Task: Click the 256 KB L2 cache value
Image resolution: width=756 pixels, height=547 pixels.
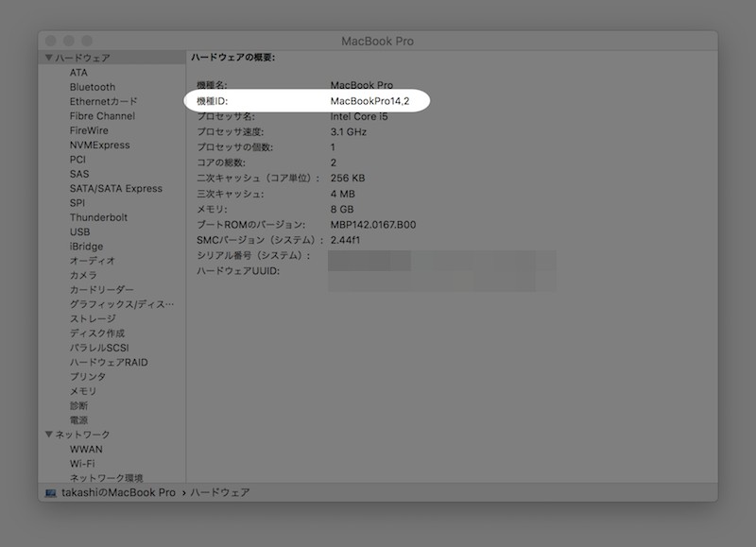Action: (348, 178)
